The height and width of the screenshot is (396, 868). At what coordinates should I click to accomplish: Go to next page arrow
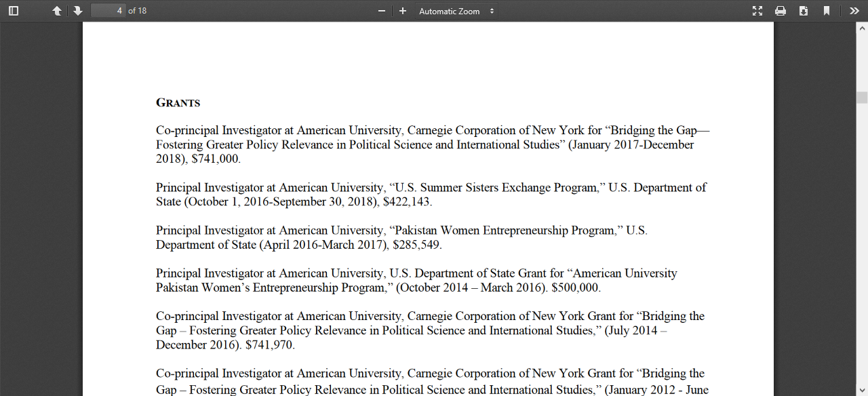click(x=78, y=11)
